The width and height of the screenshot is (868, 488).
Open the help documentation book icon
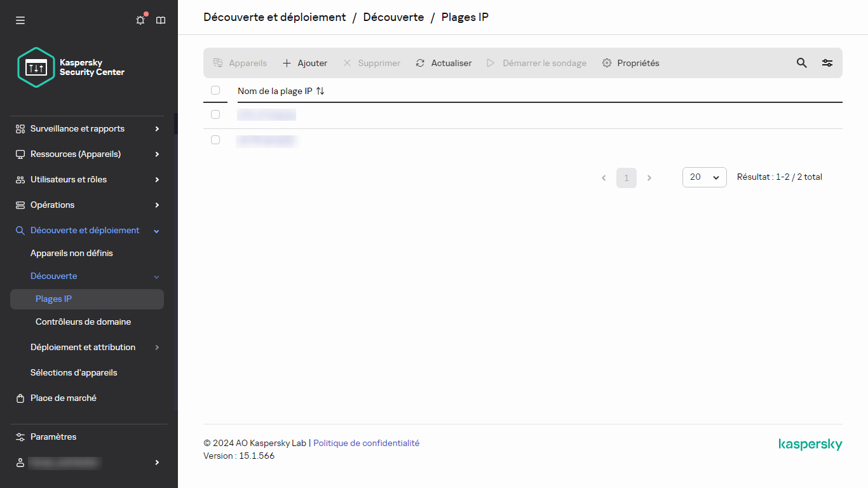pyautogui.click(x=161, y=20)
